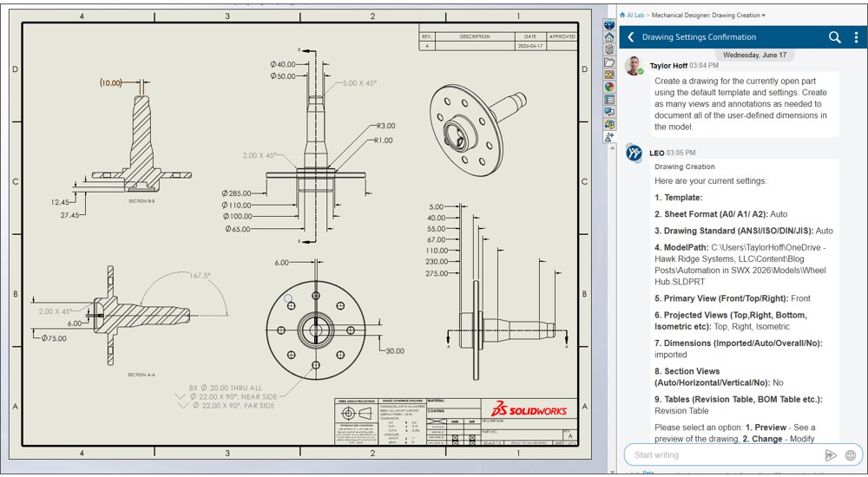Open the task pane tab below Forum
This screenshot has height=477, width=868.
tap(609, 125)
